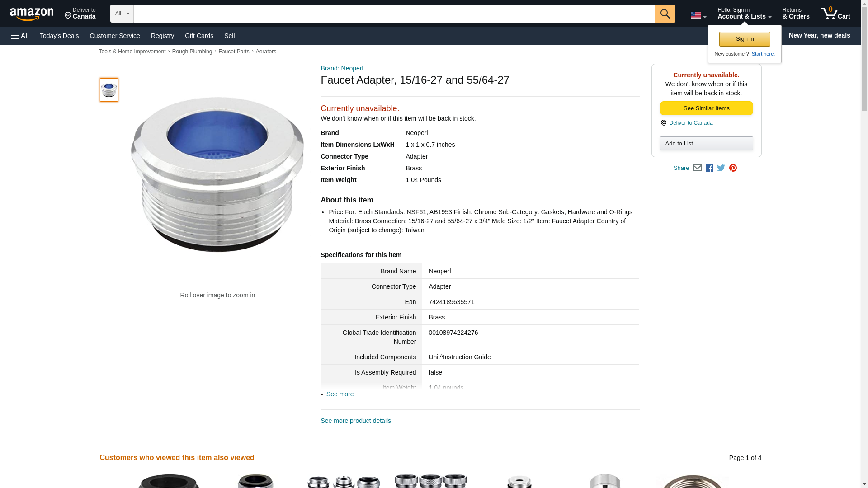The width and height of the screenshot is (868, 488).
Task: Select the faucet adapter thumbnail image
Action: tap(109, 90)
